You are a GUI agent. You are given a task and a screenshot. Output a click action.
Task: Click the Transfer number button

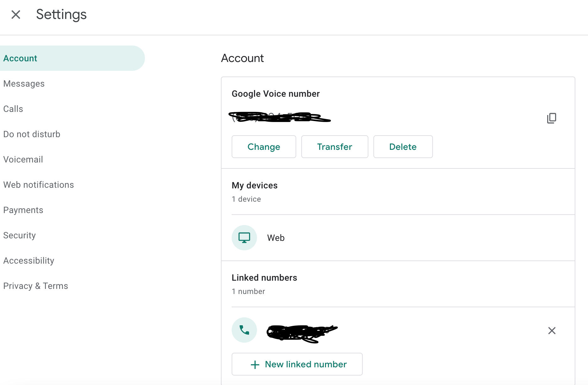335,147
